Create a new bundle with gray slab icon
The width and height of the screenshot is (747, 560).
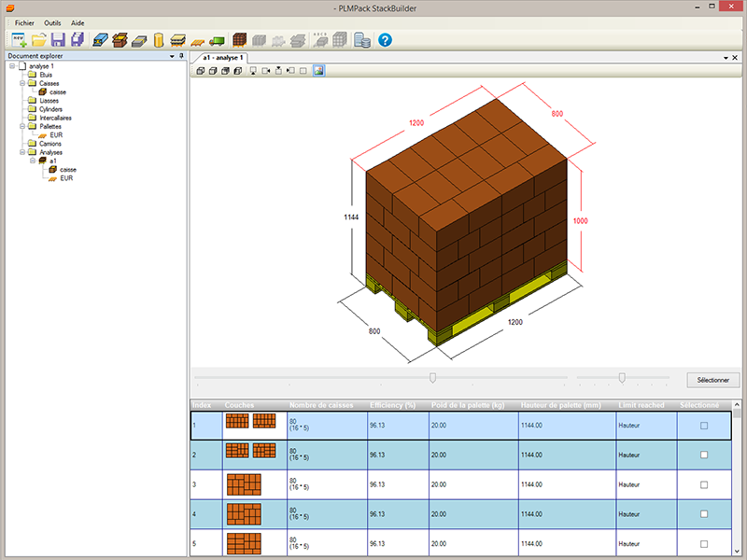tap(139, 41)
